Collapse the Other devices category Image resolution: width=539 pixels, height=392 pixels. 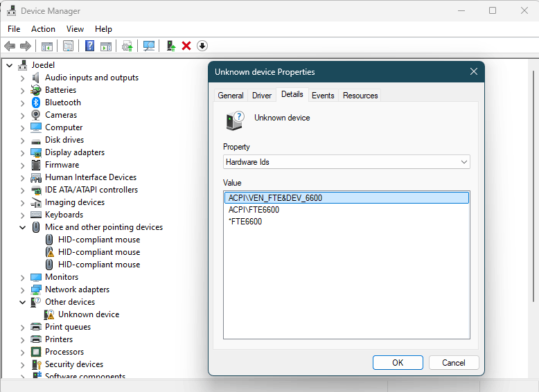[x=23, y=303]
